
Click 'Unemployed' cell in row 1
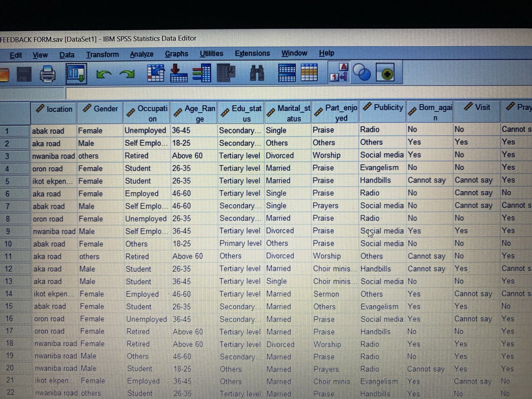146,130
